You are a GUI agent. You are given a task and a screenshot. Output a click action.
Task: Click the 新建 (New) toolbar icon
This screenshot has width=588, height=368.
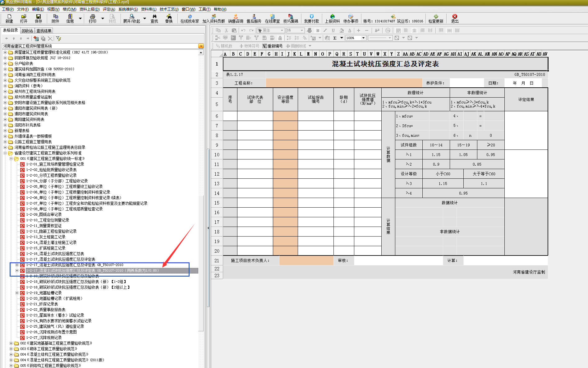9,19
